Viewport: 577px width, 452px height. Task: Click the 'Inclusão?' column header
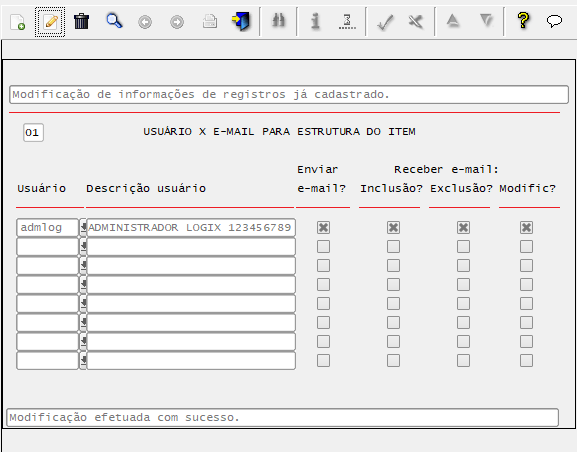click(391, 188)
